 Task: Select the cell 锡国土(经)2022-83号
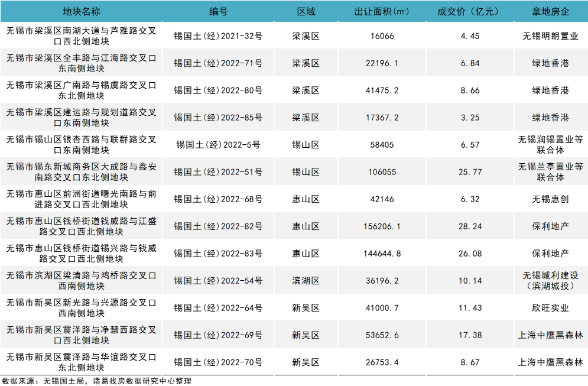pos(218,254)
